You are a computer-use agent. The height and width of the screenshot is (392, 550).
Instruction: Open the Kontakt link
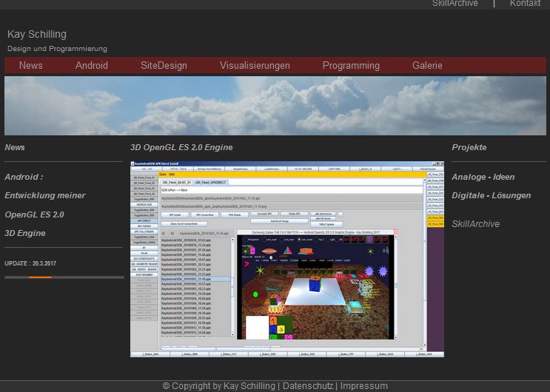click(x=525, y=4)
